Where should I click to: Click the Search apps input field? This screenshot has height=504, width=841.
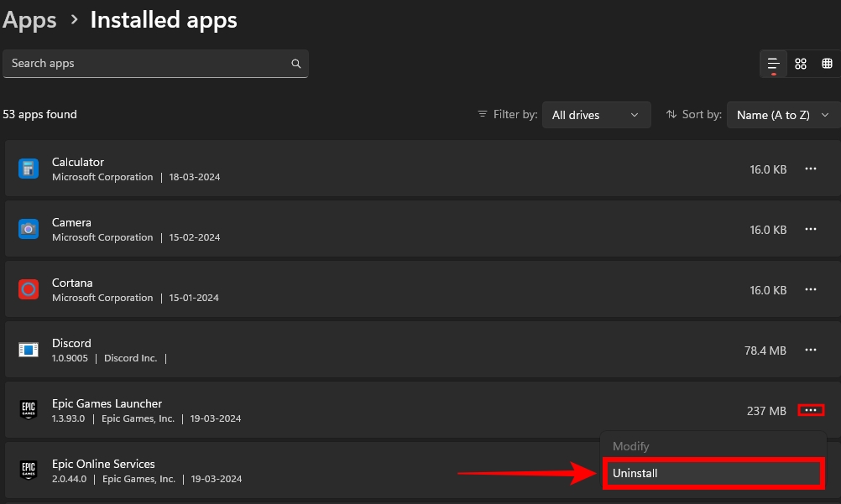(x=155, y=63)
